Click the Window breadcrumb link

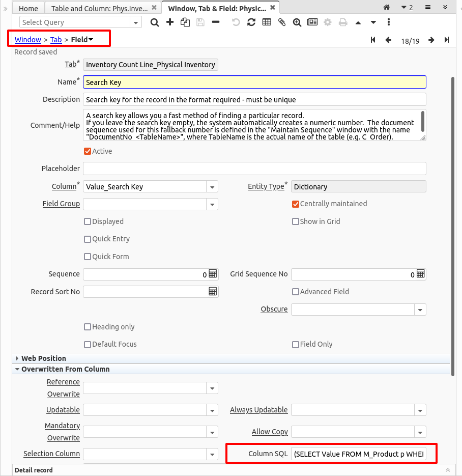[x=28, y=40]
